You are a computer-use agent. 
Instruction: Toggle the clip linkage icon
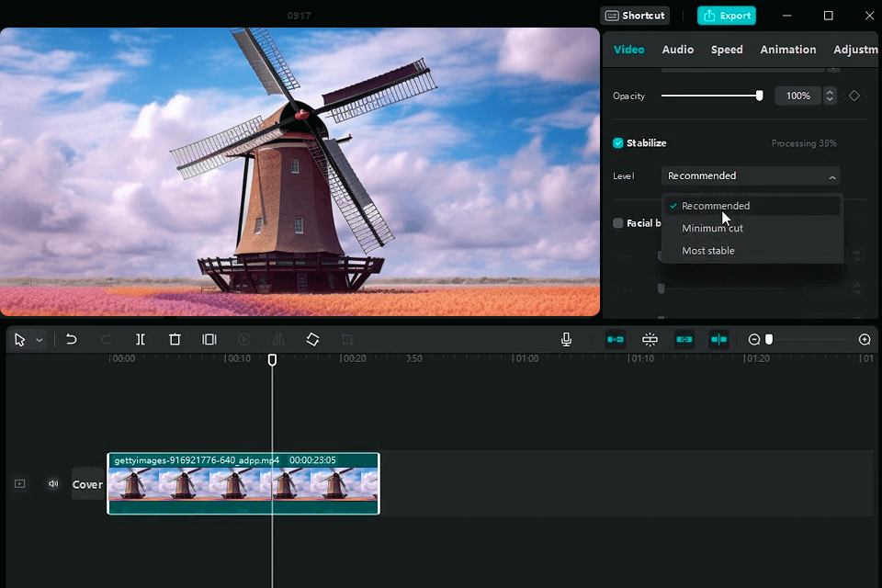pyautogui.click(x=684, y=339)
